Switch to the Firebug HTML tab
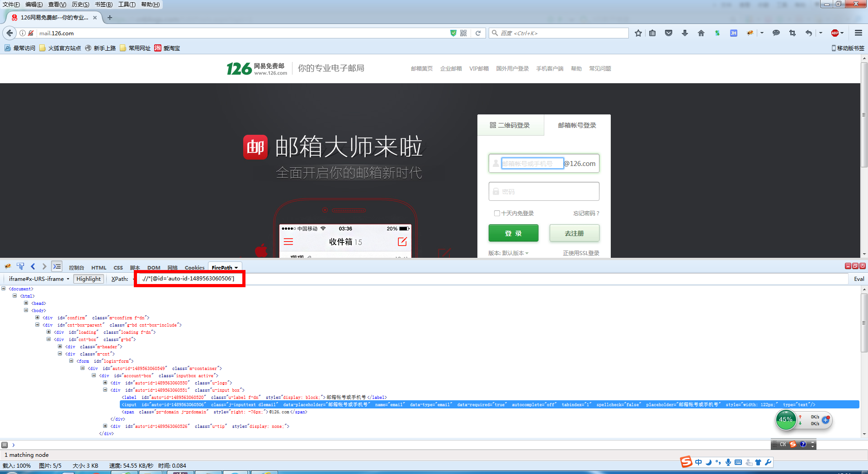Viewport: 868px width, 474px height. click(x=99, y=268)
